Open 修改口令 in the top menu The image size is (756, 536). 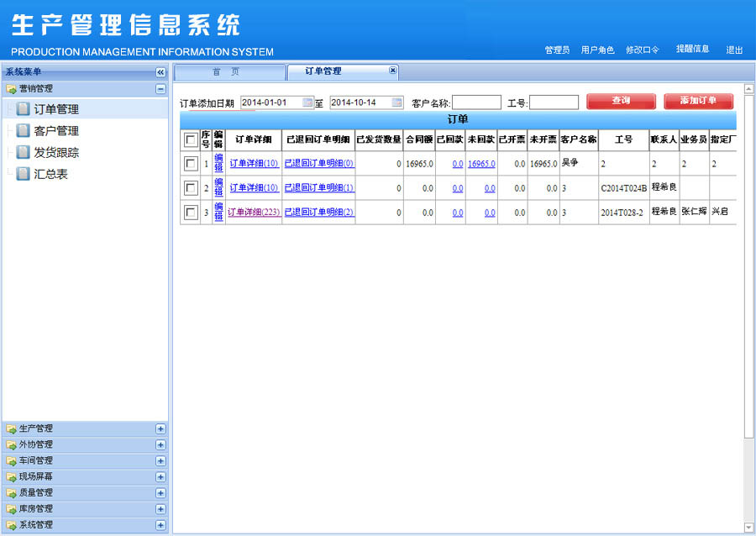(642, 50)
